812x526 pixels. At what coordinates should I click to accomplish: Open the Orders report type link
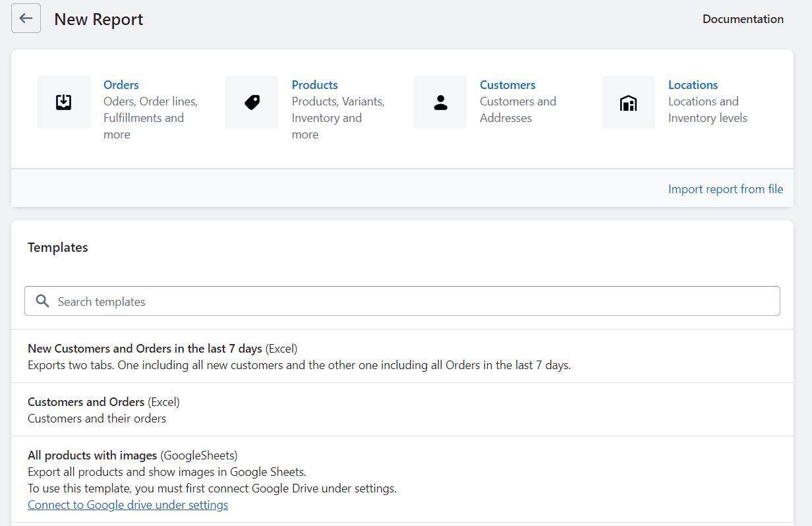click(x=121, y=85)
